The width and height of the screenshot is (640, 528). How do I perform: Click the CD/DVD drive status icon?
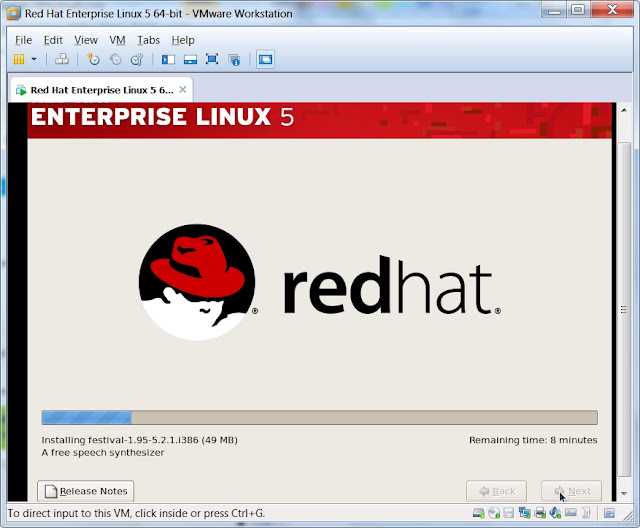coord(494,513)
